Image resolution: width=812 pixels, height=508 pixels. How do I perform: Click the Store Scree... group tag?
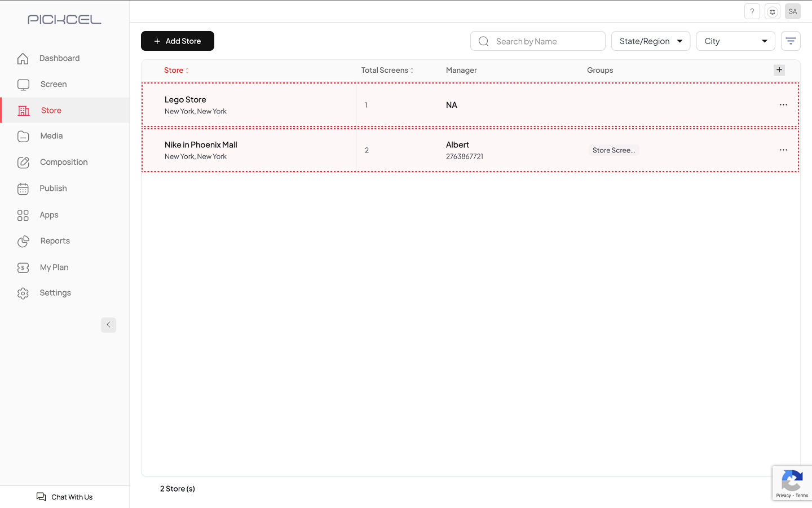[x=614, y=150]
